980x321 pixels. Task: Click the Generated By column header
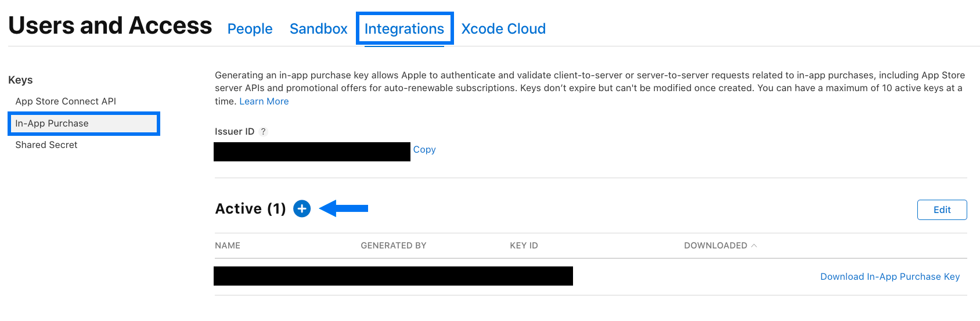(x=394, y=246)
